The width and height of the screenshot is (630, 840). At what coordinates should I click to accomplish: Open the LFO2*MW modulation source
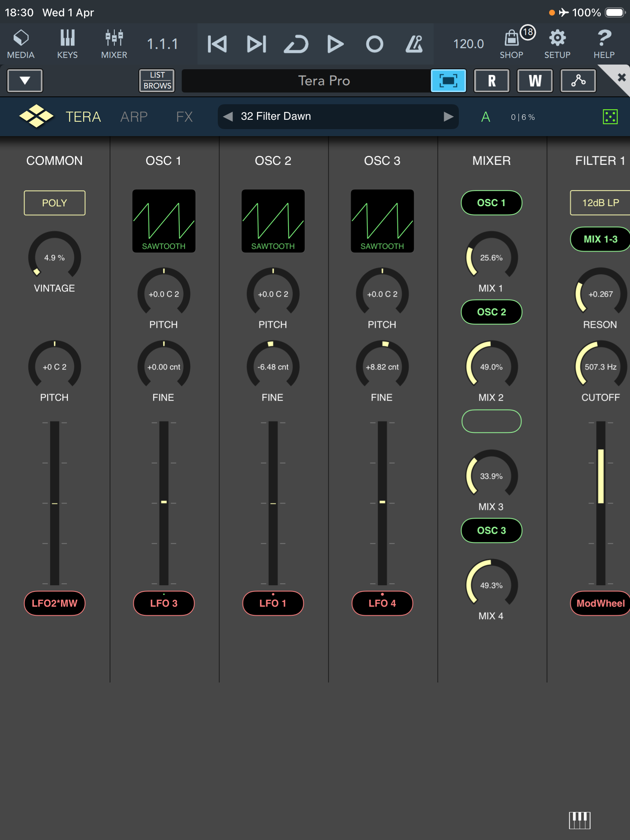pos(54,603)
